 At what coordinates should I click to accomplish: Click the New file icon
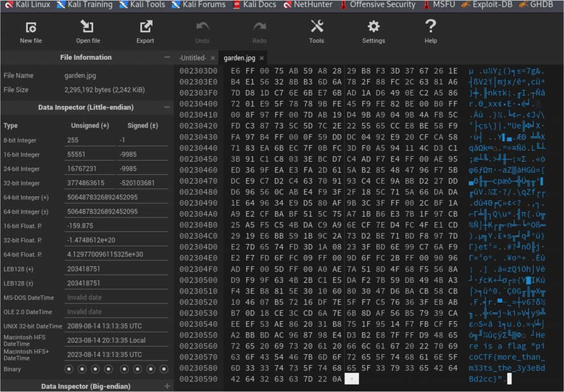point(31,27)
